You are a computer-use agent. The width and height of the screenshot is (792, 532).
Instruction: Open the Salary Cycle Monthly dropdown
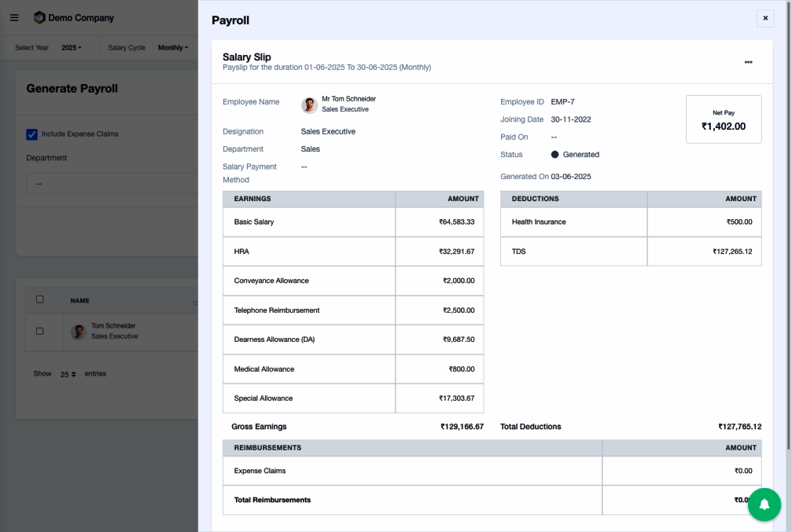(x=172, y=48)
